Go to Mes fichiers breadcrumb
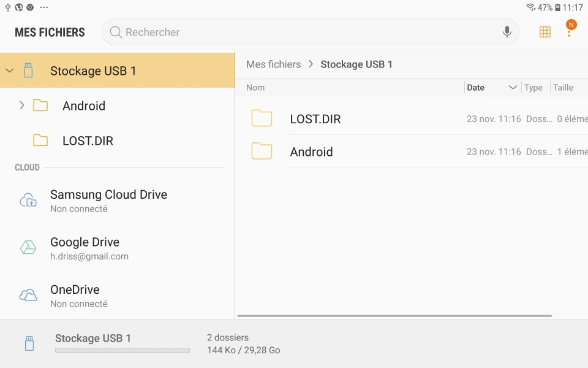Screen dimensions: 588x368 click(273, 64)
